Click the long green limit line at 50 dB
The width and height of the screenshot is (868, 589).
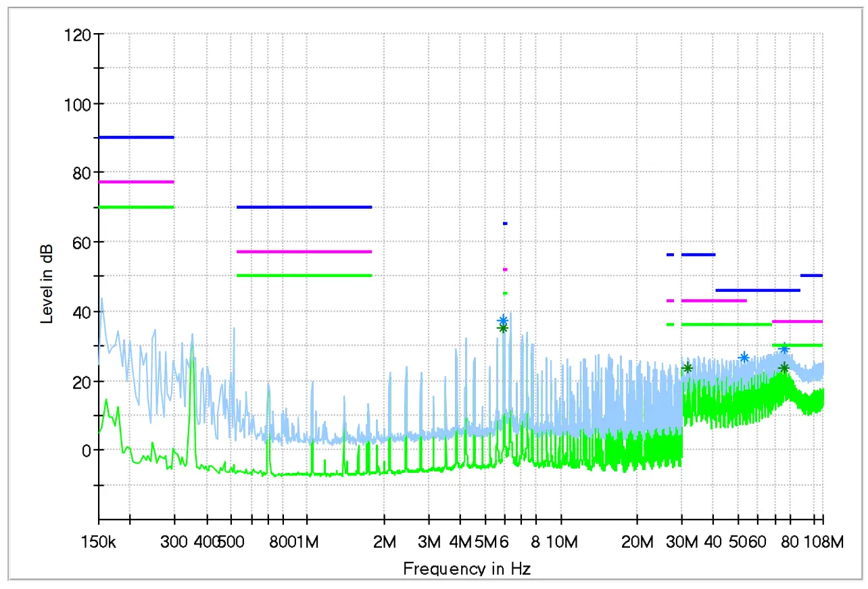304,276
